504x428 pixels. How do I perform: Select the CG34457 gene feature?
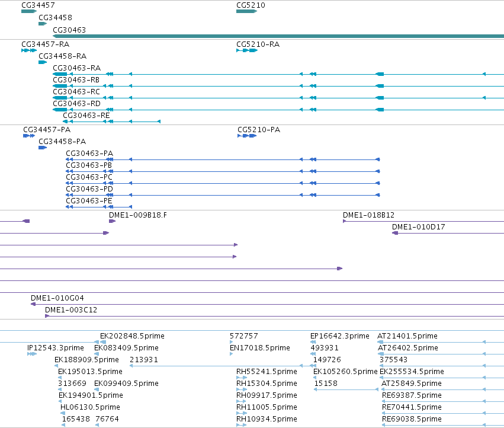(29, 11)
